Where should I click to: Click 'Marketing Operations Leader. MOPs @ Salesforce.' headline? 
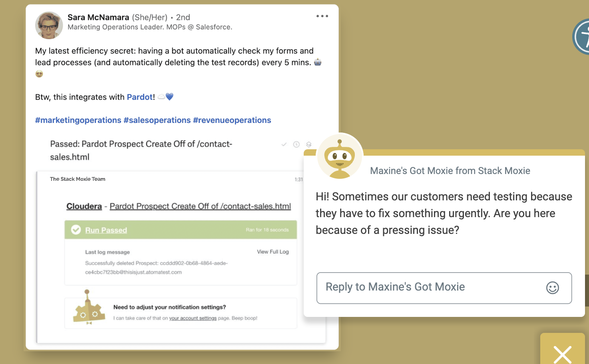tap(150, 27)
